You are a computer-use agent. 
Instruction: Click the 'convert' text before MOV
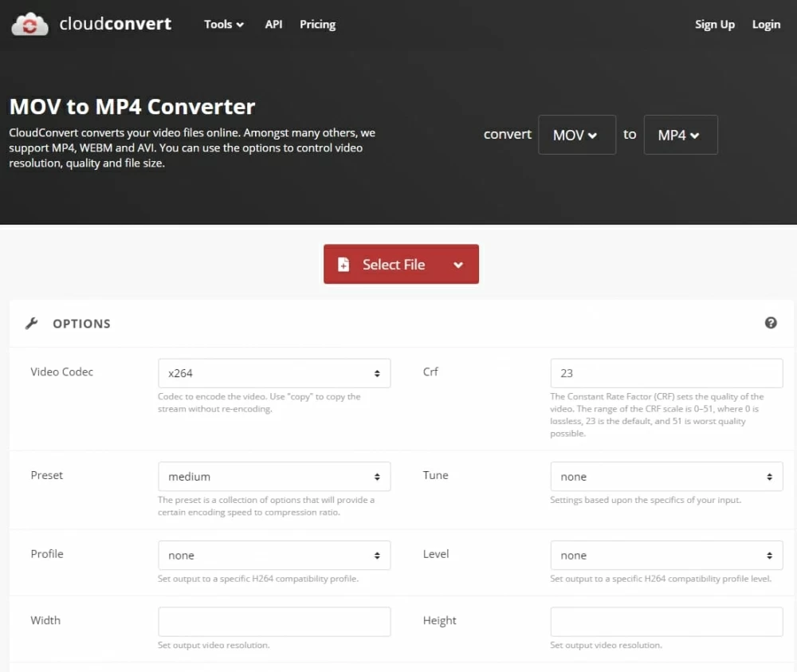[x=507, y=134]
